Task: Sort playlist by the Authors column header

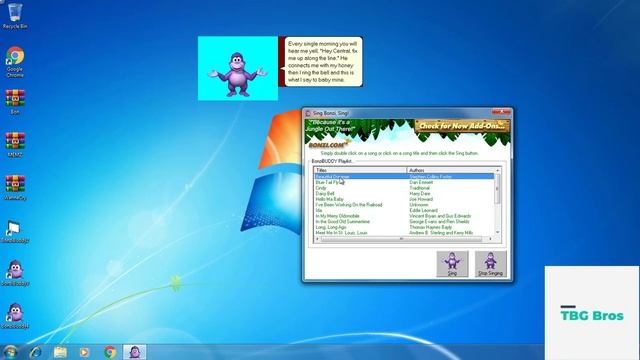Action: click(x=450, y=170)
